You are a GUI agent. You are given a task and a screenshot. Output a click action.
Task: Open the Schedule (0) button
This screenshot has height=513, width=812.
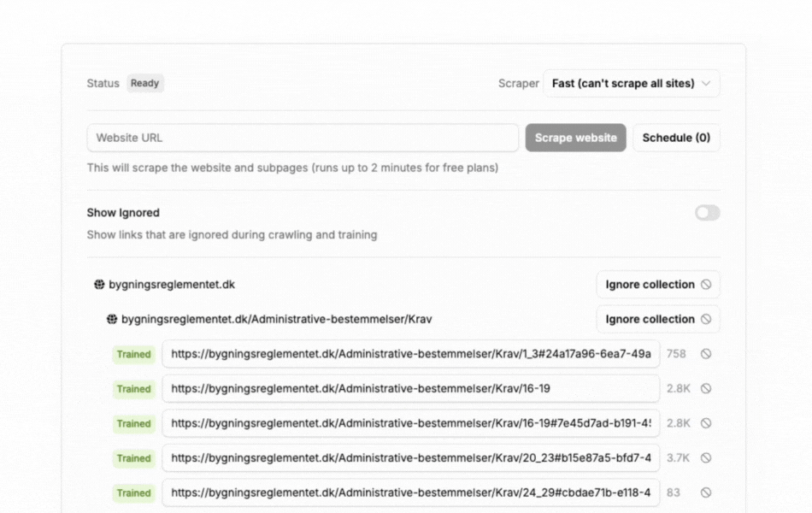[675, 138]
